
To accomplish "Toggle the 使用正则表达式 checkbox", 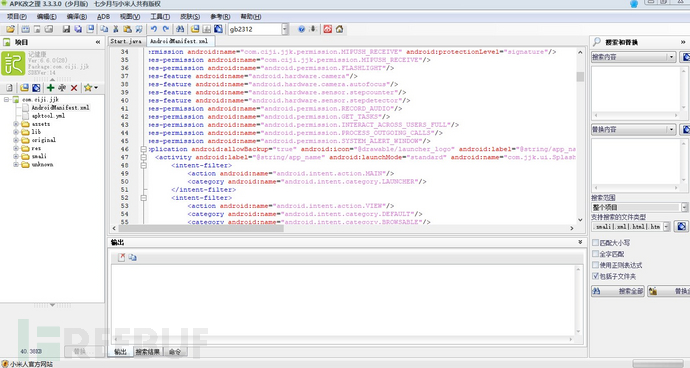I will (595, 265).
